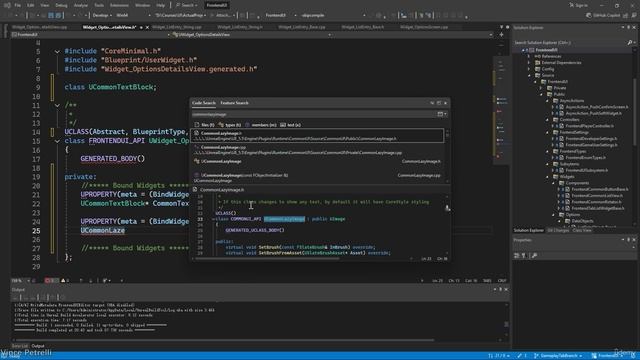Open the Extensions menu
640x360 pixels.
119,5
